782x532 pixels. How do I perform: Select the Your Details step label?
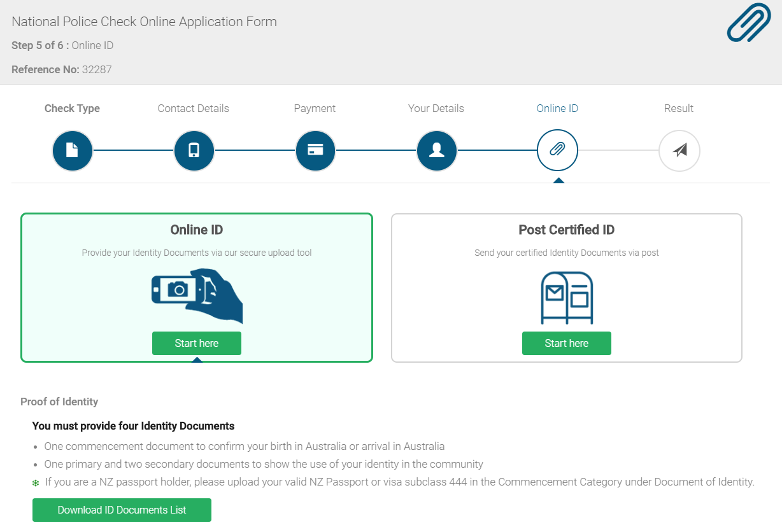[436, 108]
